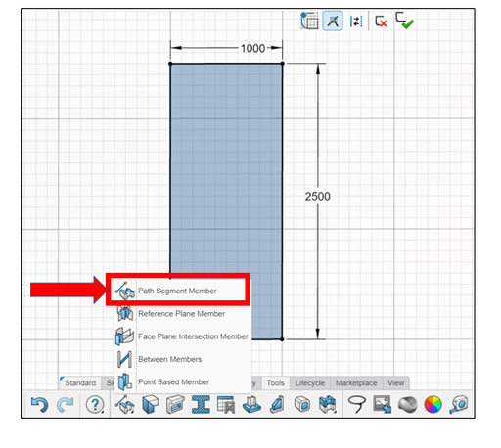
Task: Open the Help question mark icon
Action: (x=95, y=405)
